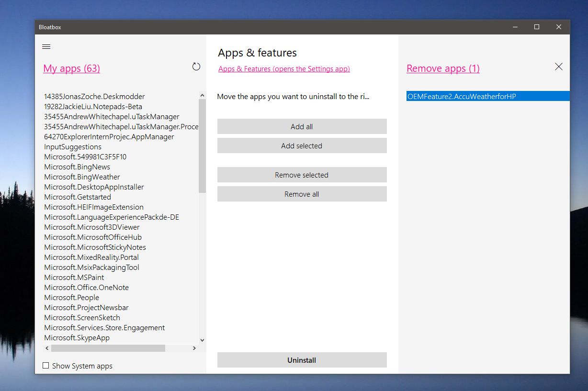
Task: Click the horizontal scroll left arrow
Action: (x=46, y=348)
